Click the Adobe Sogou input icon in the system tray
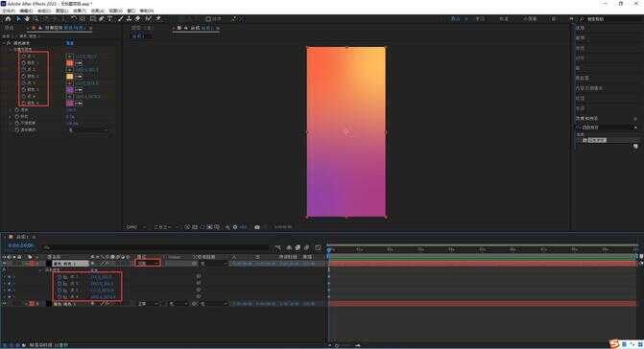The image size is (644, 349). coord(614,344)
